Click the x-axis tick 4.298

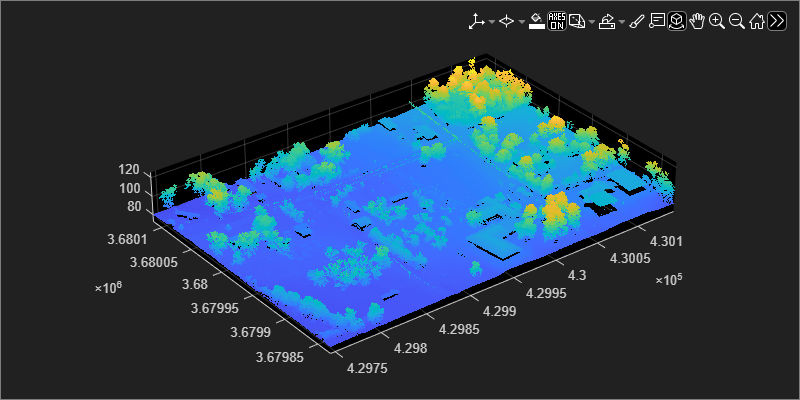[410, 348]
